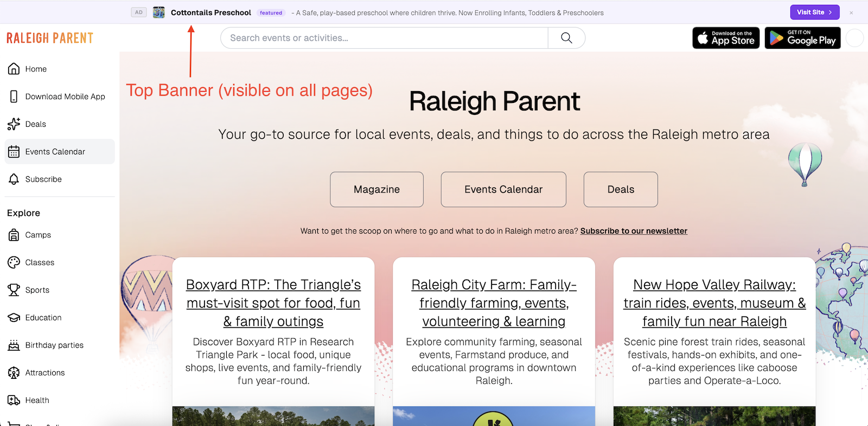Click the Raleigh City Farm card image
868x426 pixels.
[x=494, y=416]
